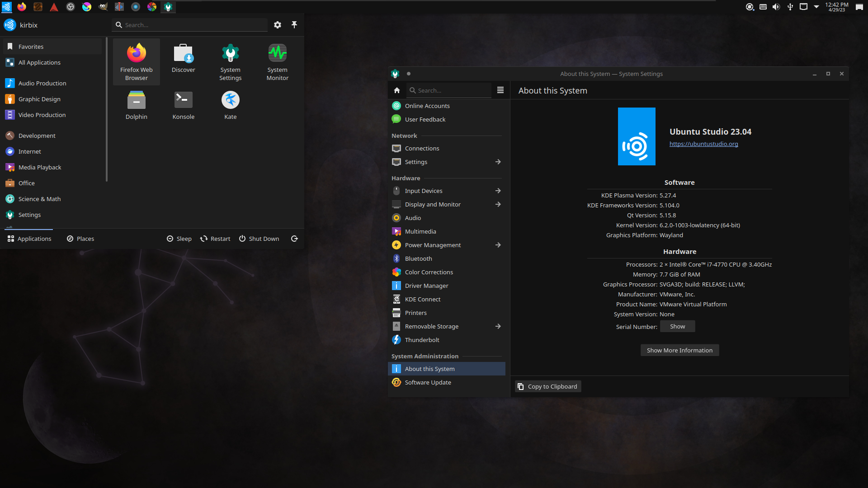Open Krita from the top panel
This screenshot has height=488, width=868.
click(87, 7)
